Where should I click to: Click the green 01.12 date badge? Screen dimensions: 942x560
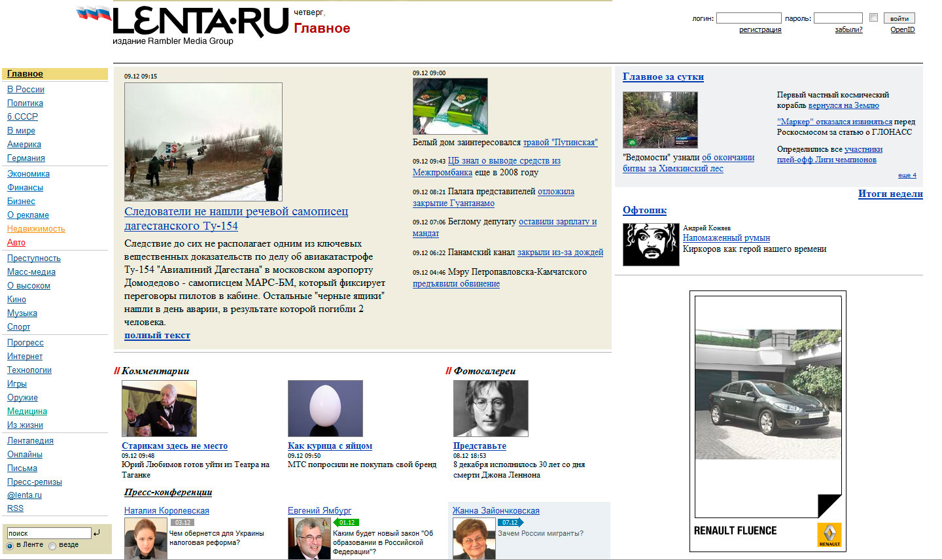pyautogui.click(x=346, y=522)
